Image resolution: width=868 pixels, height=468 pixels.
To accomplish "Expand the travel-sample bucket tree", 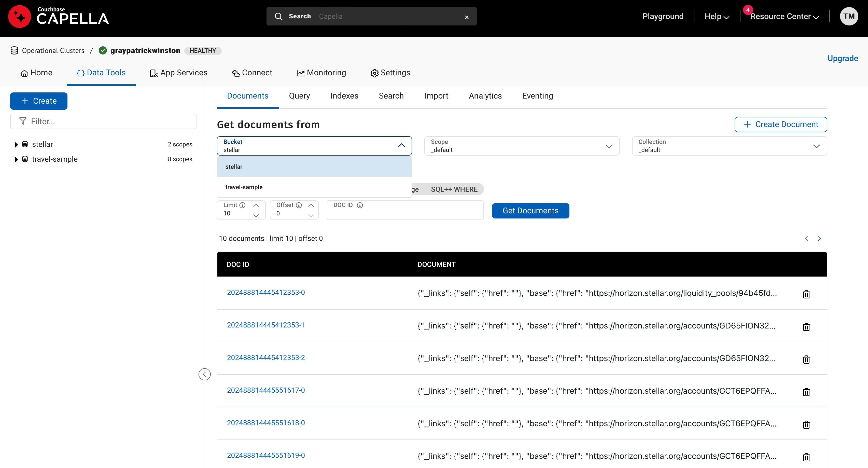I will [x=16, y=159].
